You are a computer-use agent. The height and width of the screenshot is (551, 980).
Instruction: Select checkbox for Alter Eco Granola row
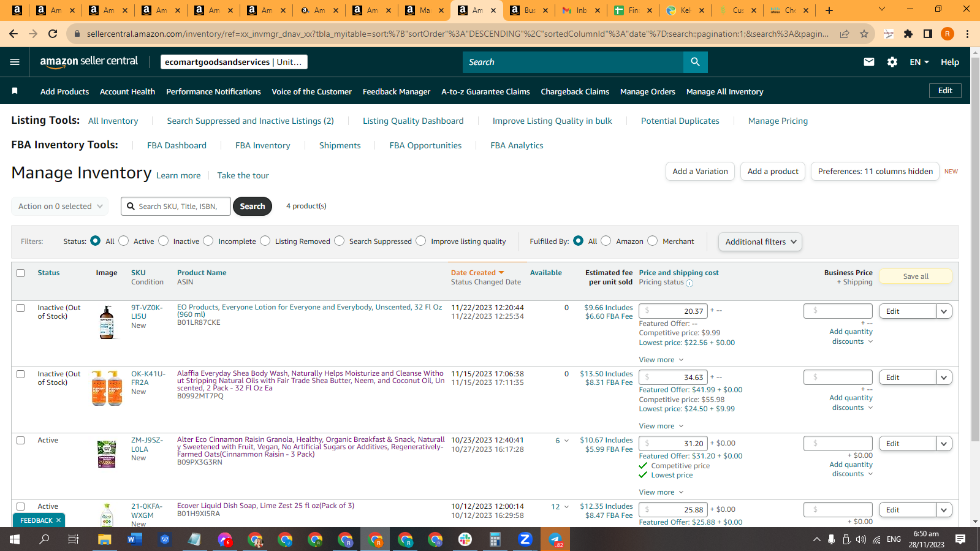(x=21, y=441)
